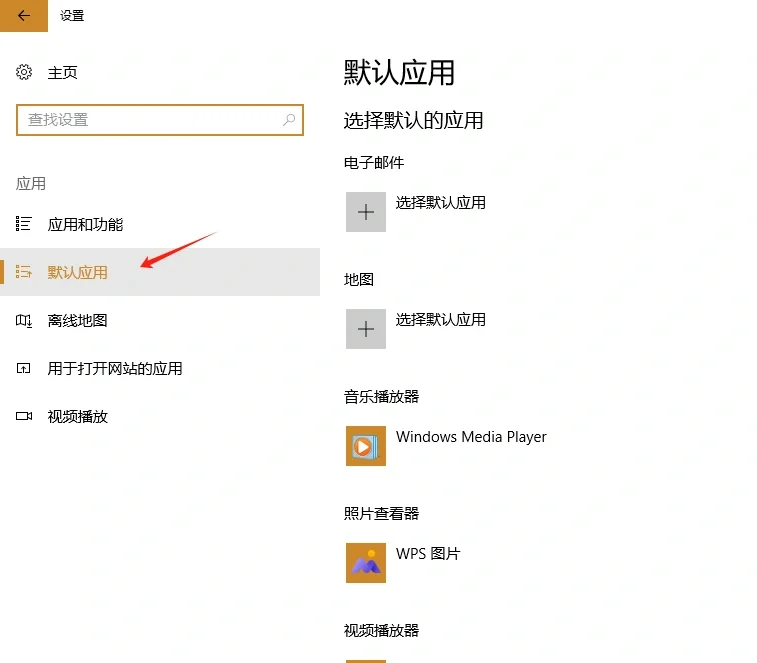Select 默认应用 in sidebar
Image resolution: width=757 pixels, height=663 pixels.
coord(160,272)
